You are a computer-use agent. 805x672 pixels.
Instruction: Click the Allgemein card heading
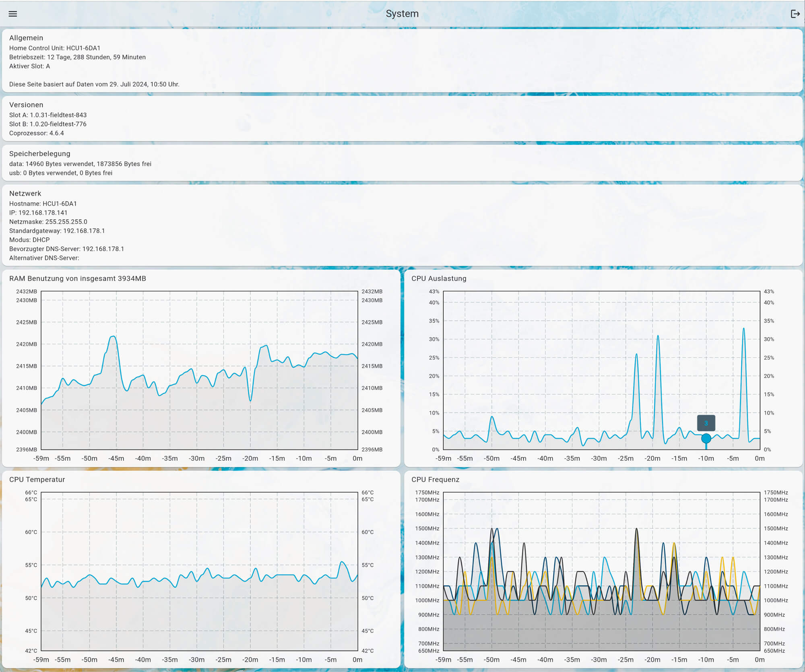pos(26,38)
